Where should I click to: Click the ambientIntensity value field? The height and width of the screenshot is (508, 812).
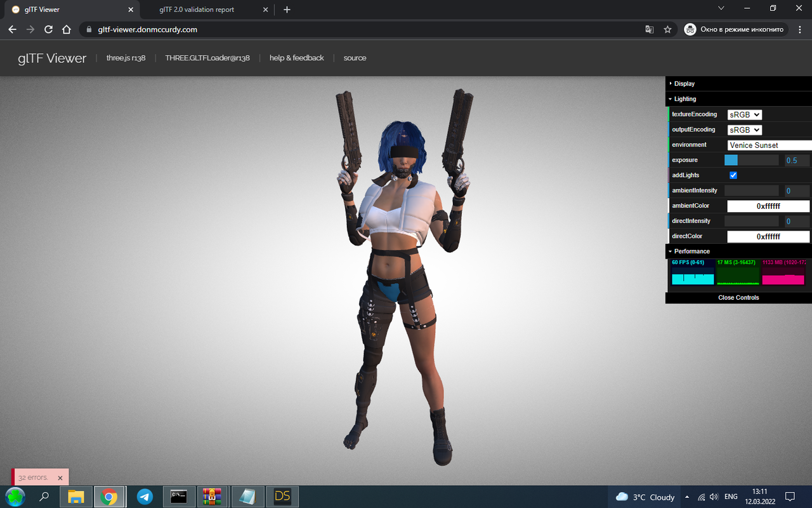(797, 190)
